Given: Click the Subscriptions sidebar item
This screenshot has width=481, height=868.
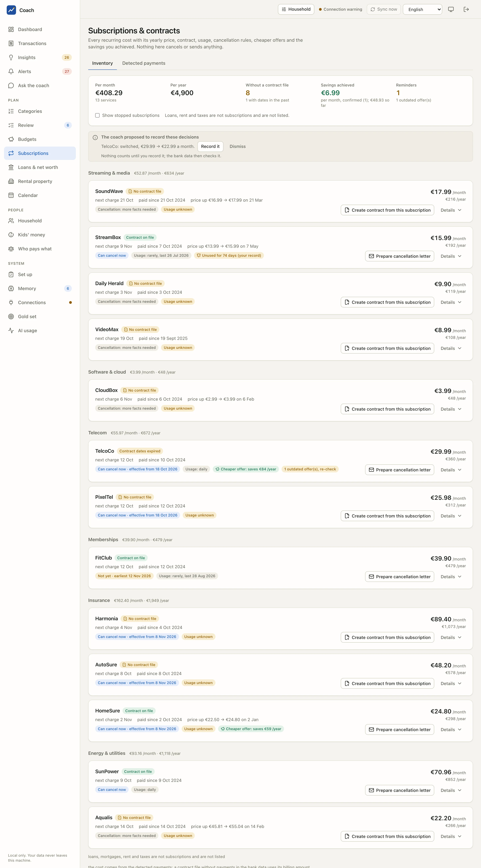Looking at the screenshot, I should pyautogui.click(x=40, y=153).
